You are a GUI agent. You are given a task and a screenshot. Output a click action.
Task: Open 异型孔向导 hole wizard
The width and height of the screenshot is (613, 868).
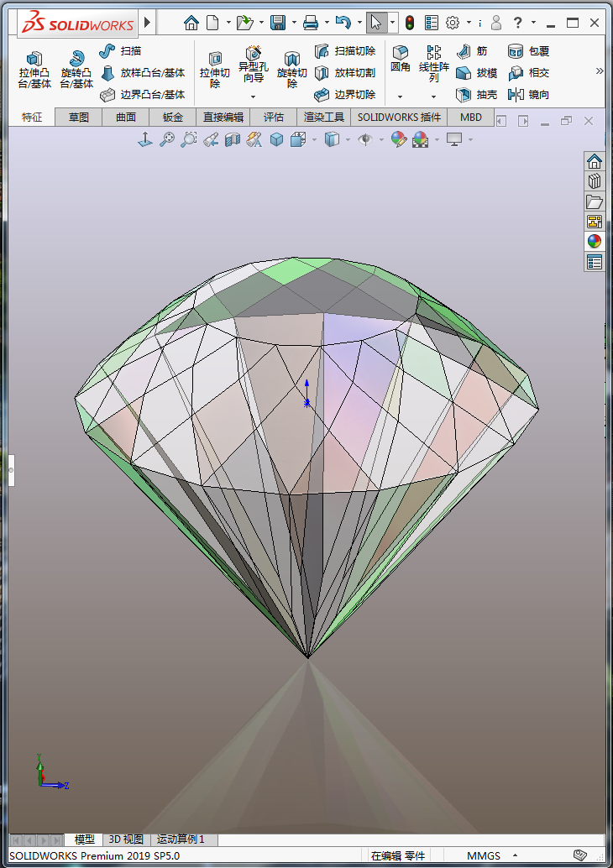[253, 64]
